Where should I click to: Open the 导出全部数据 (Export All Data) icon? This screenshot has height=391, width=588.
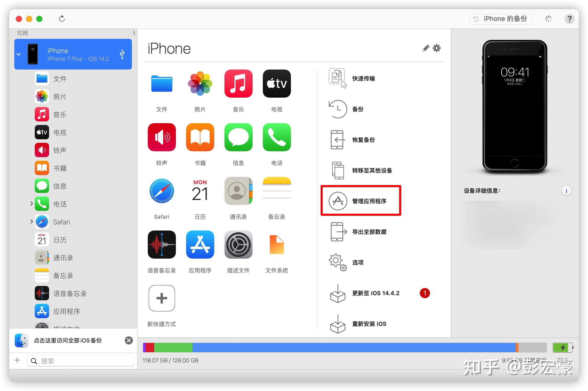tap(336, 231)
